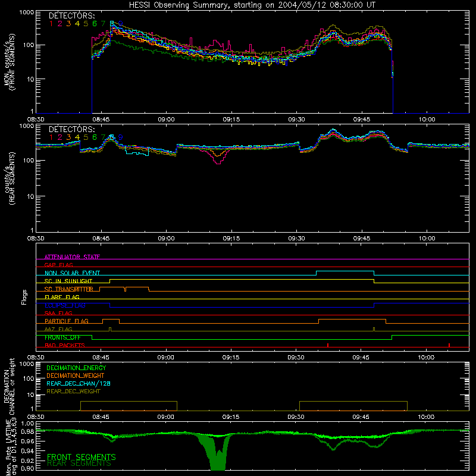Click red detector number 1 in rear panel
Screen dimensions: 476x476
click(x=51, y=137)
